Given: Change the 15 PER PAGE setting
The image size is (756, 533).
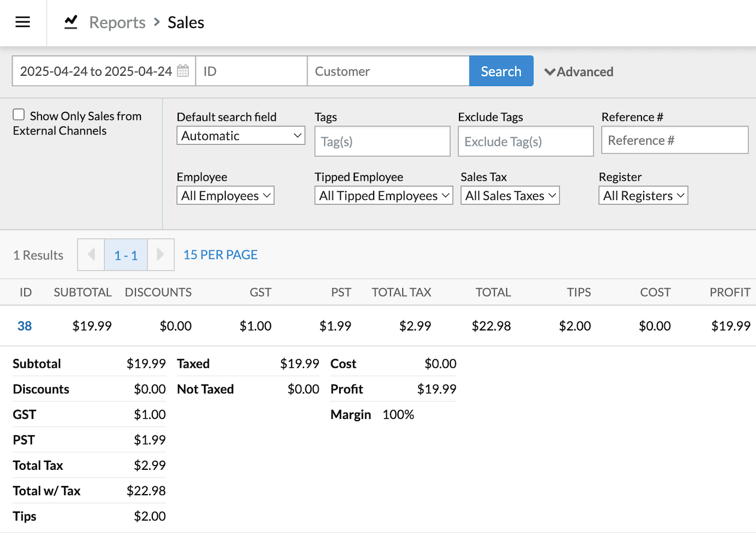Looking at the screenshot, I should click(220, 254).
